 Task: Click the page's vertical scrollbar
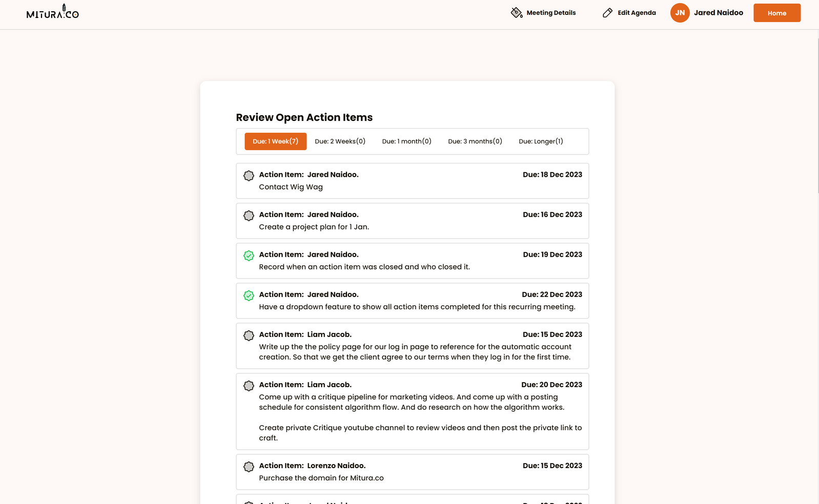point(817,113)
